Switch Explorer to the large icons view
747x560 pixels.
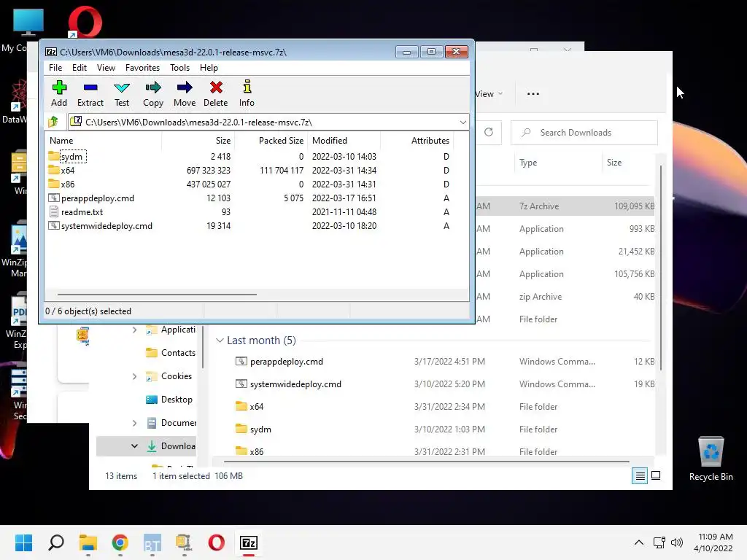pos(656,475)
